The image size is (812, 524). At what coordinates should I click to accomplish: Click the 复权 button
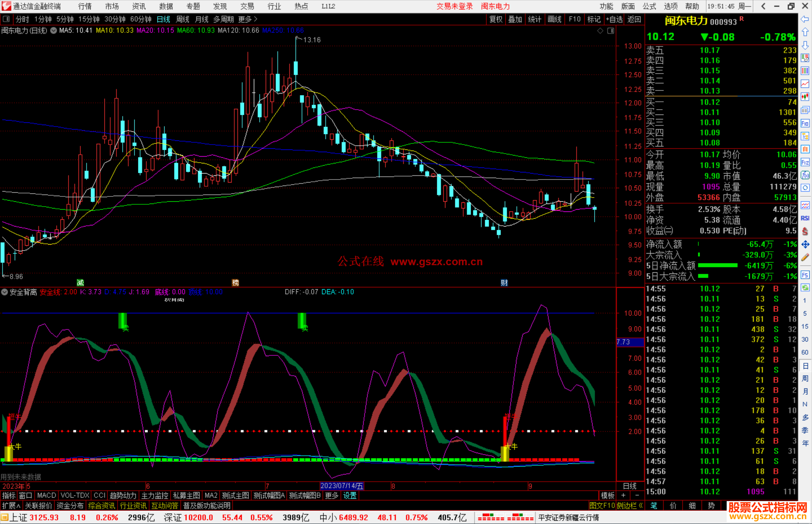(x=496, y=19)
